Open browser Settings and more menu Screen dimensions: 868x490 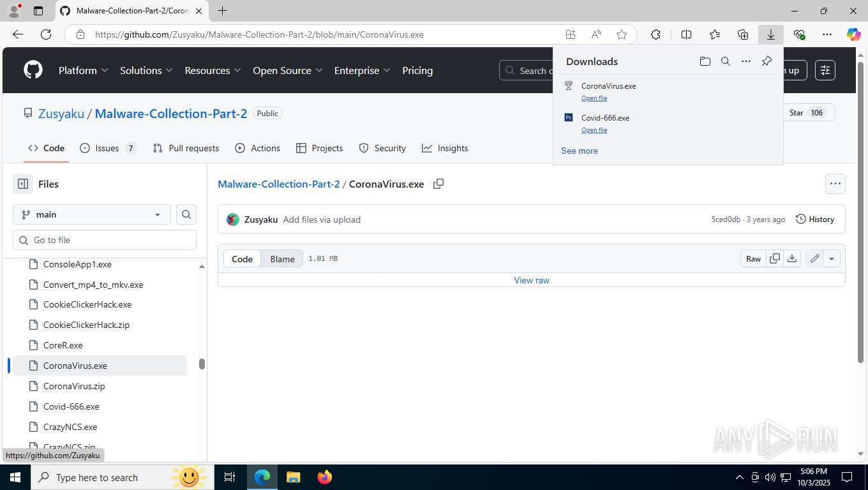click(827, 34)
